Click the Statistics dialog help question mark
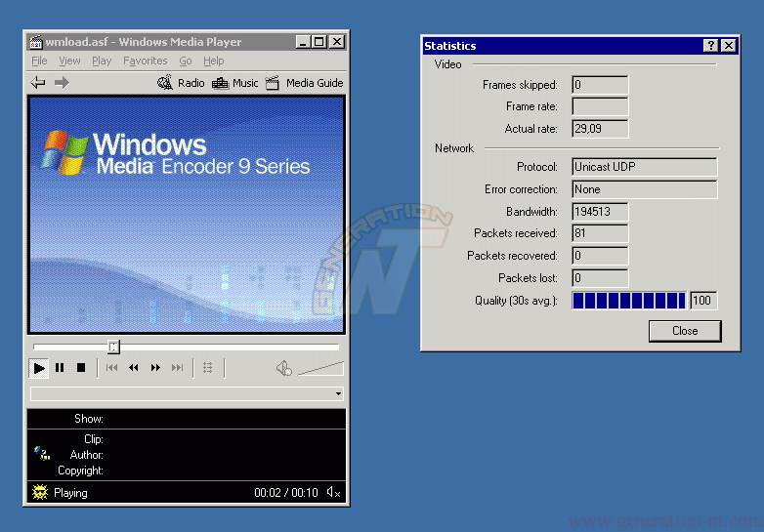Screen dimensions: 764x532 (711, 46)
